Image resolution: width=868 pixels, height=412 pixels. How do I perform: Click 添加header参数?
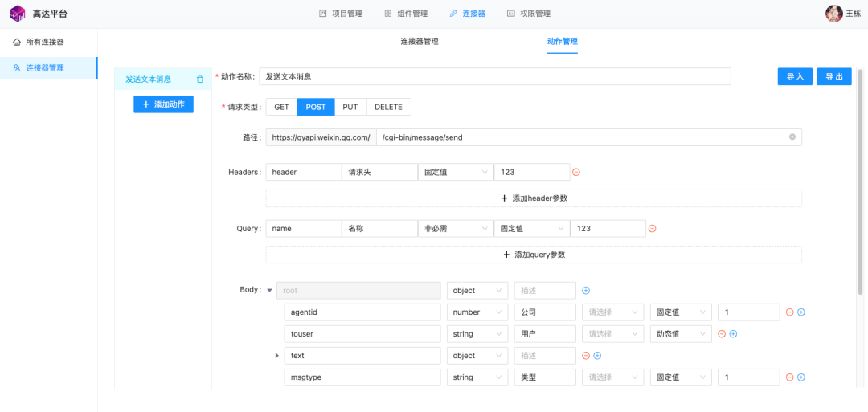tap(534, 198)
